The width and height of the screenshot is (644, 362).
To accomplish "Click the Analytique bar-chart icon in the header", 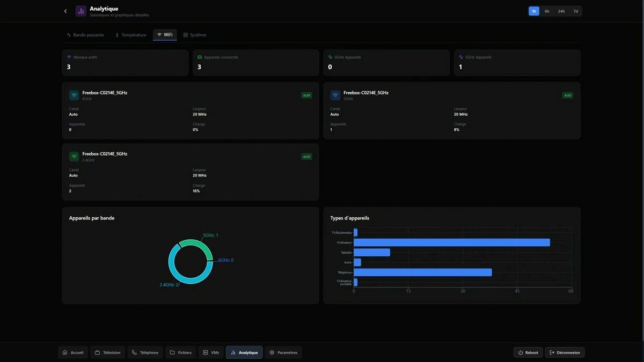I will tap(80, 10).
